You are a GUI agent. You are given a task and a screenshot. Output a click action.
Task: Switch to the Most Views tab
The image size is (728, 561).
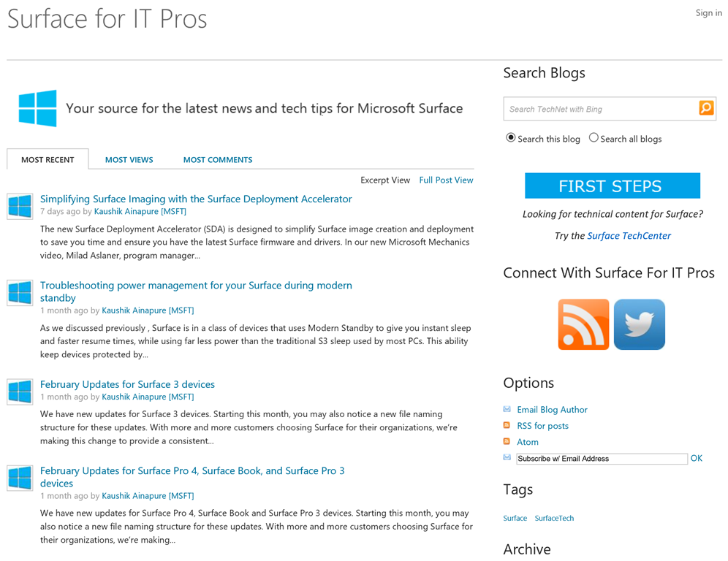coord(129,160)
